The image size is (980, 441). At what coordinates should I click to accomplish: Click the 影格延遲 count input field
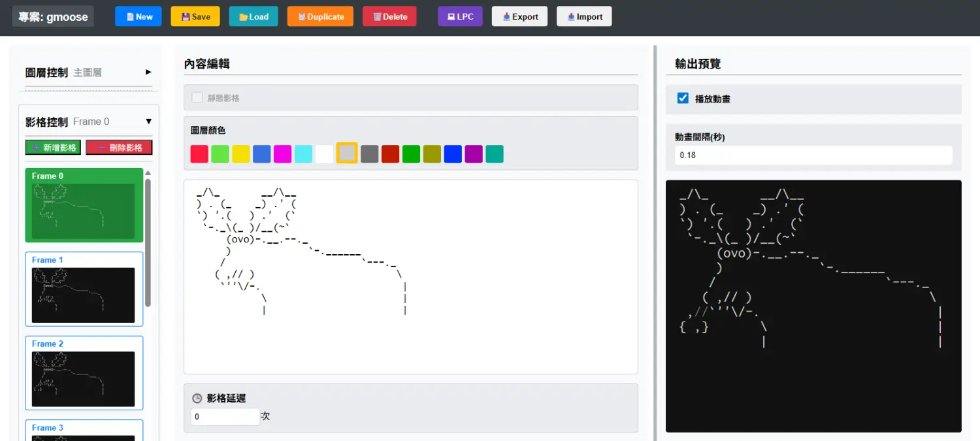coord(225,417)
